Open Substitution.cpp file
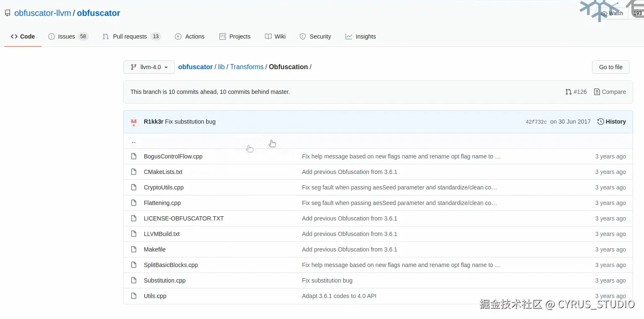The image size is (644, 319). (x=164, y=280)
